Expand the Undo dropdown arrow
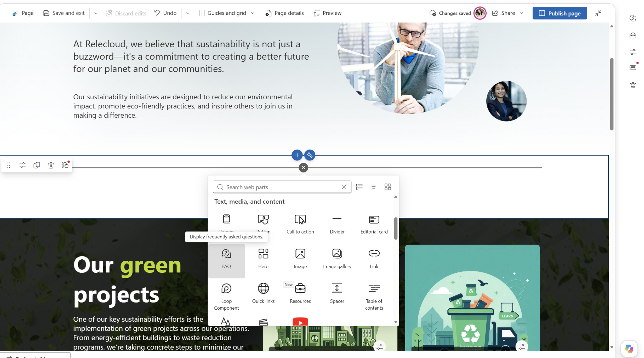 point(188,13)
